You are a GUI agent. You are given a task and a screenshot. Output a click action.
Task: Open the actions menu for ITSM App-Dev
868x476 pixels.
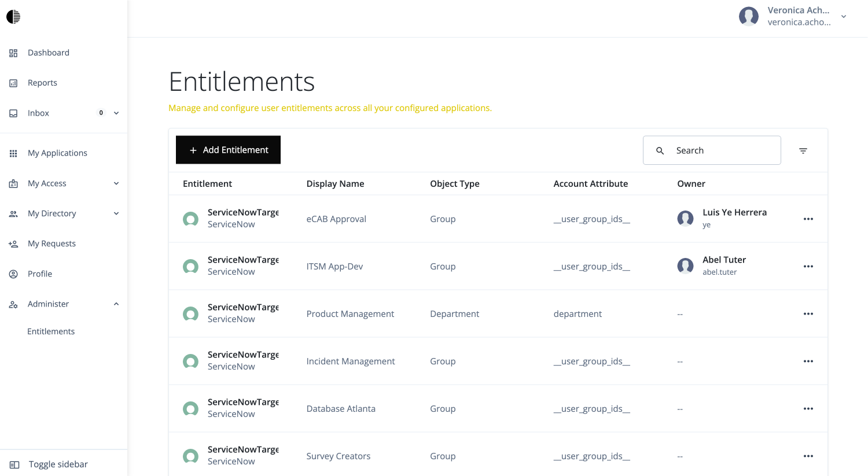pyautogui.click(x=808, y=266)
